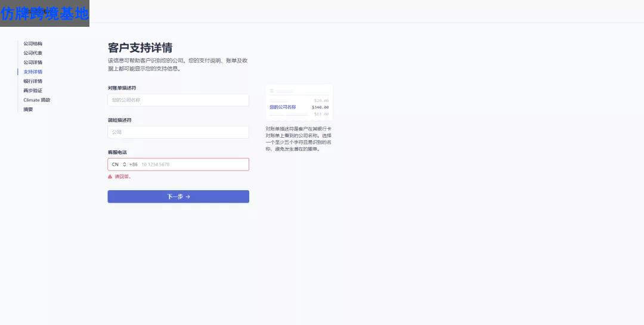Viewport: 644px width, 325px height.
Task: Click the arrow icon in 下一步 button
Action: pyautogui.click(x=188, y=197)
